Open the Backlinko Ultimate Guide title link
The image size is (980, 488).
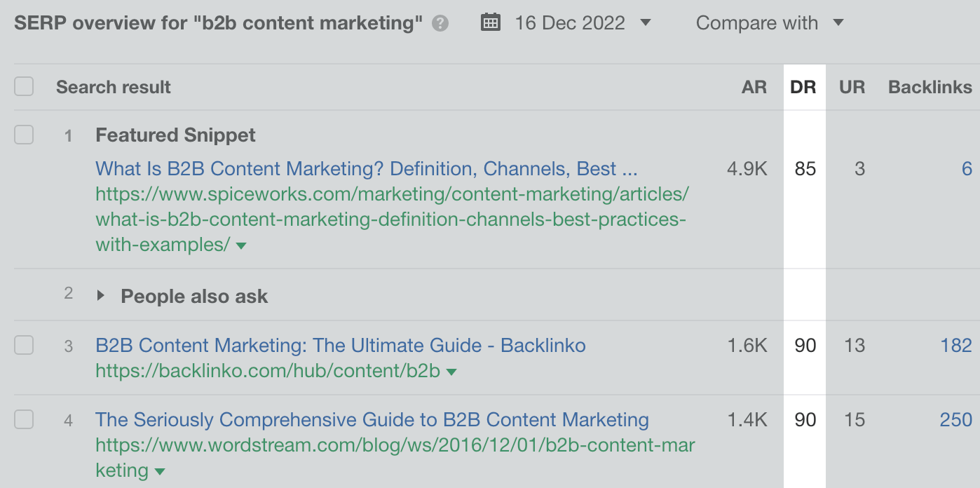(341, 345)
